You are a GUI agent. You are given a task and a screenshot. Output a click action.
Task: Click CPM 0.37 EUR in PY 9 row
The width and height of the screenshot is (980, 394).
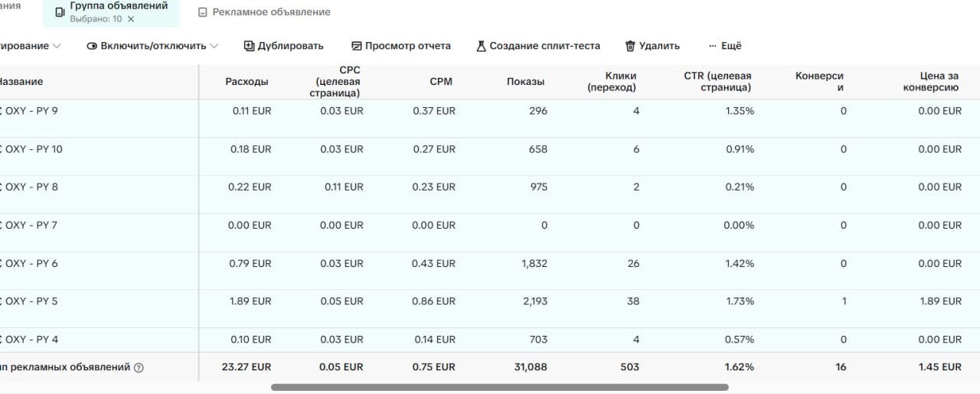pyautogui.click(x=434, y=111)
